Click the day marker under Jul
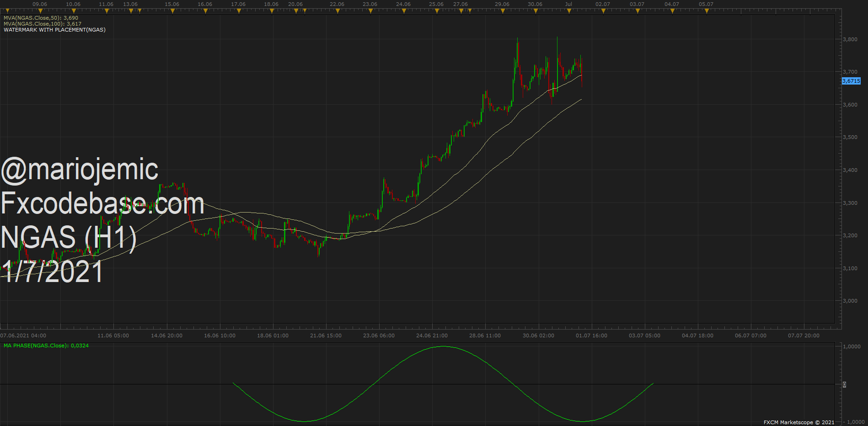 (x=569, y=11)
